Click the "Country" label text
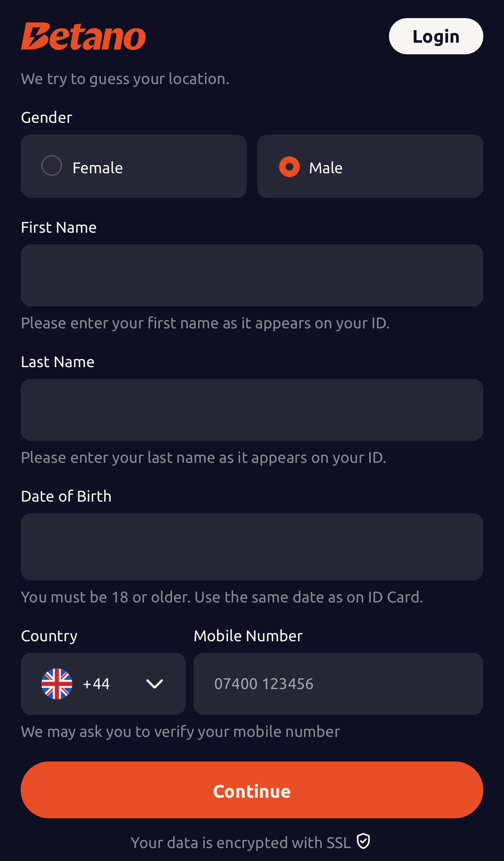This screenshot has height=861, width=504. 49,636
